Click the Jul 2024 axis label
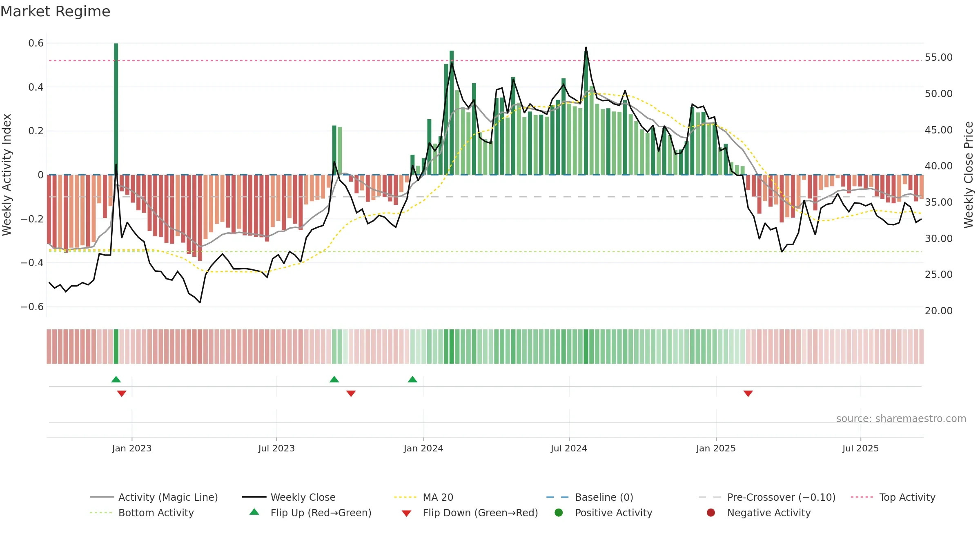Screen dimensions: 980x551 [569, 449]
